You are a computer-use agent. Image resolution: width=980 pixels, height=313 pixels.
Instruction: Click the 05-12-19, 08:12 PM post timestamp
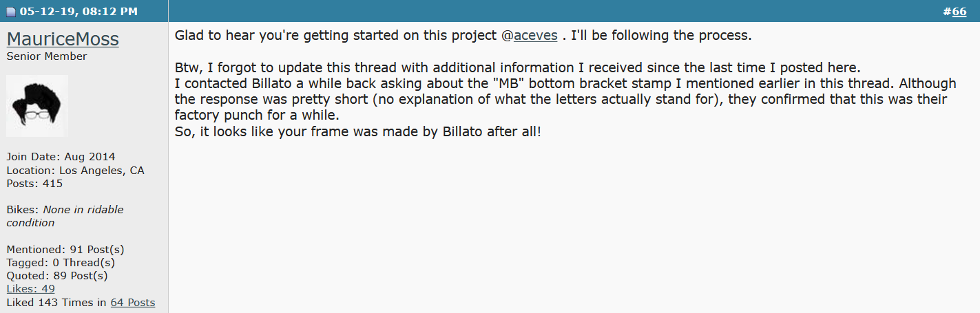[79, 12]
